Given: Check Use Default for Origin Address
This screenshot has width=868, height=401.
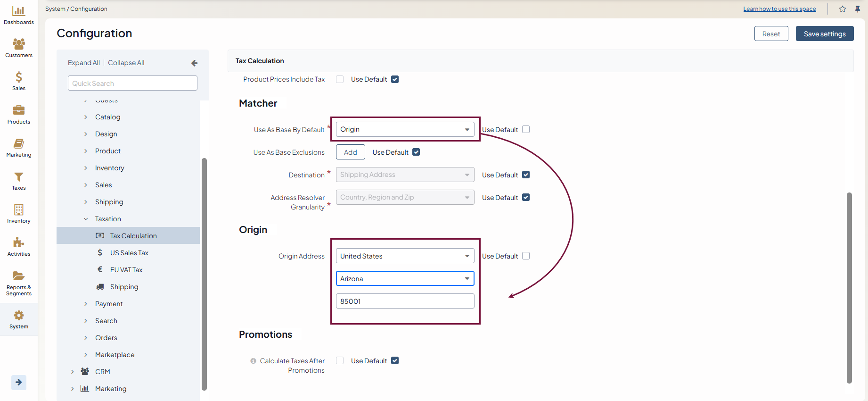Looking at the screenshot, I should 526,256.
